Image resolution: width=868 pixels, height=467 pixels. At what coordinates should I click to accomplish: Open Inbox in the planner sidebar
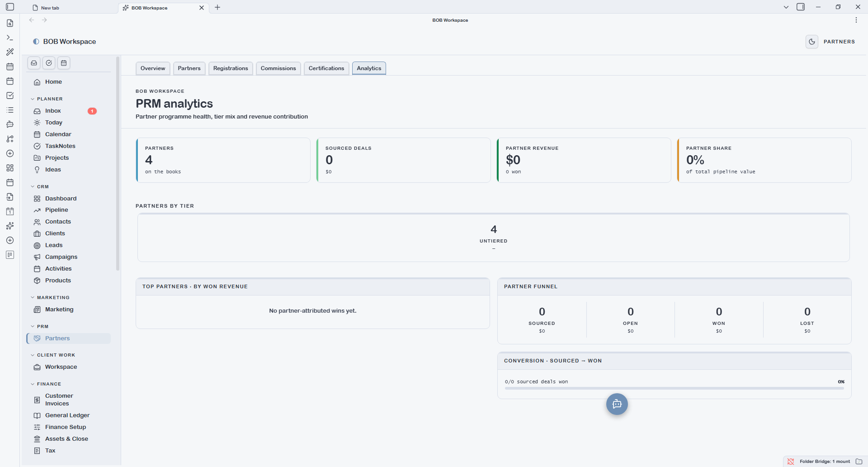68,111
